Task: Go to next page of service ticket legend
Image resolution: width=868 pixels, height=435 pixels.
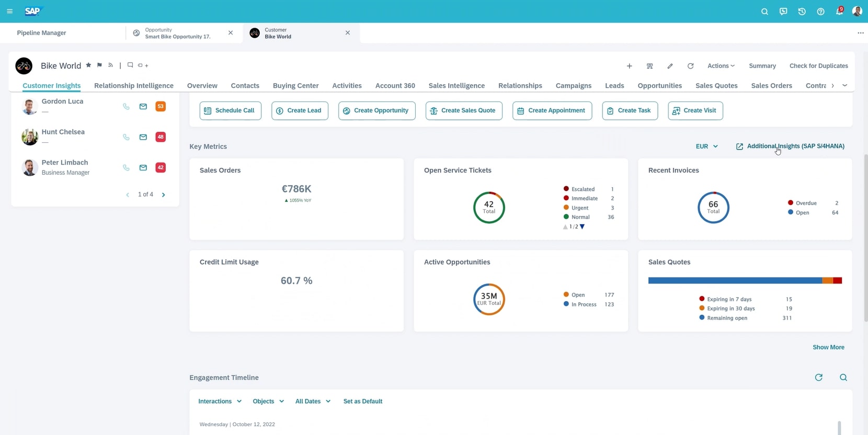Action: coord(582,227)
